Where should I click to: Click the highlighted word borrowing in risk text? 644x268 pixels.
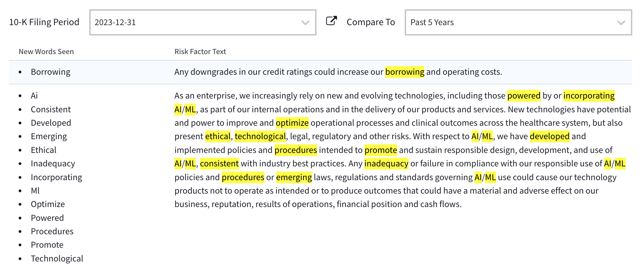[404, 72]
